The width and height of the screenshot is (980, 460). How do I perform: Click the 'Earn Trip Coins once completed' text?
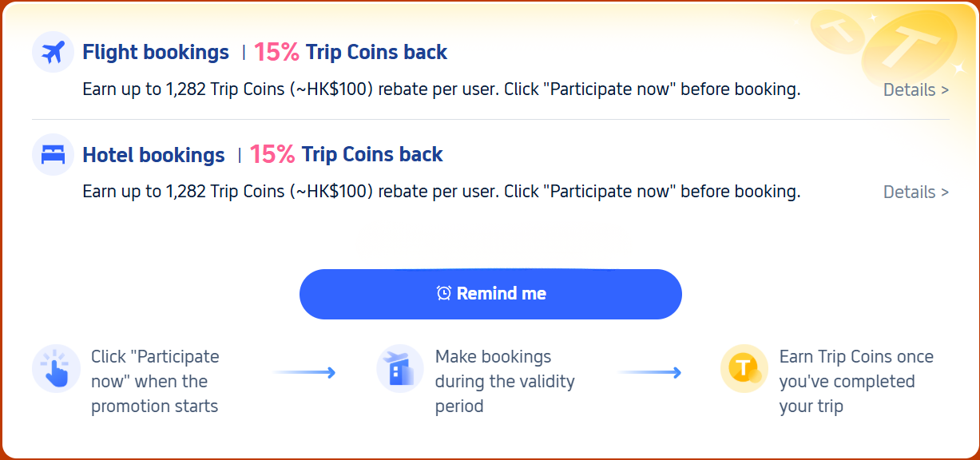pyautogui.click(x=855, y=381)
